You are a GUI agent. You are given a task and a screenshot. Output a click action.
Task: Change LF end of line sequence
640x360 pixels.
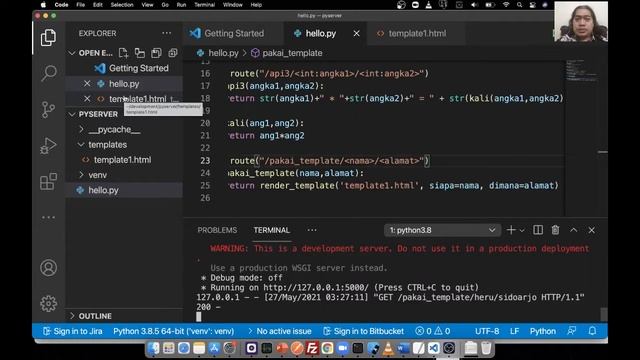[x=514, y=331]
